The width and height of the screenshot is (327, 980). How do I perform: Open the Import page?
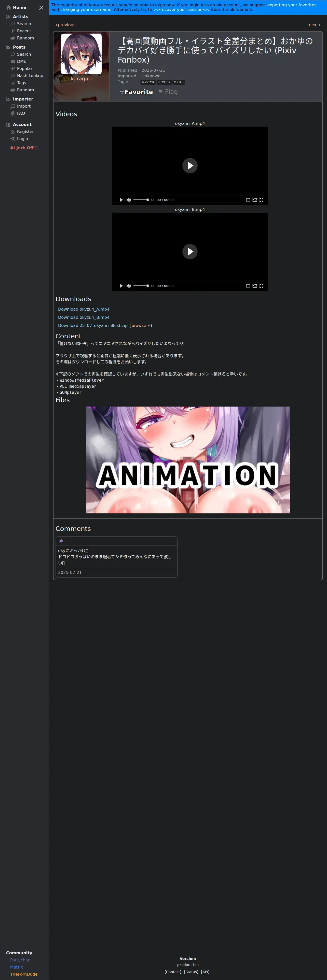(x=21, y=107)
